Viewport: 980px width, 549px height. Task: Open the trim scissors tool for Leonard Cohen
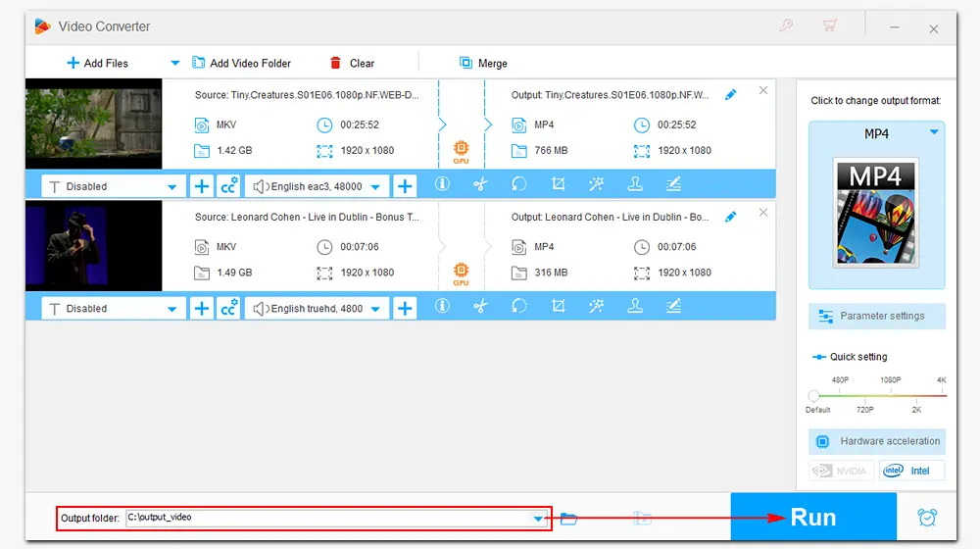(480, 306)
